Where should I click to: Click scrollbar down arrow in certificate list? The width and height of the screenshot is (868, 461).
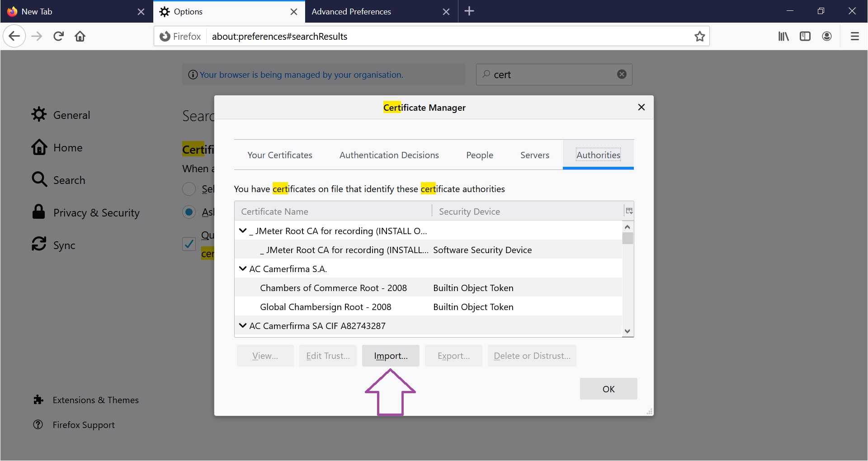[627, 331]
